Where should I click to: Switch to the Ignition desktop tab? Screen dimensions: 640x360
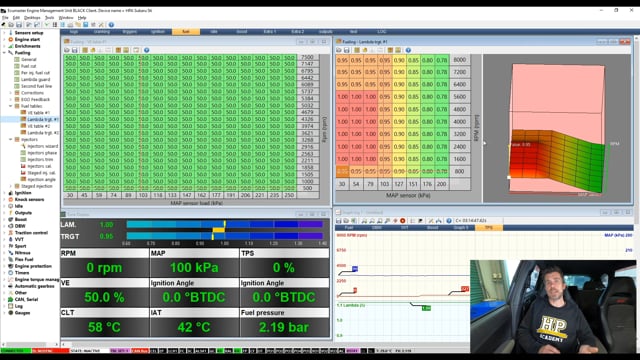[x=158, y=31]
